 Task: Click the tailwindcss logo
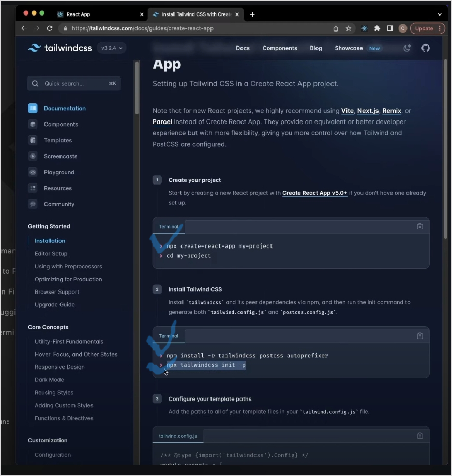pyautogui.click(x=60, y=48)
